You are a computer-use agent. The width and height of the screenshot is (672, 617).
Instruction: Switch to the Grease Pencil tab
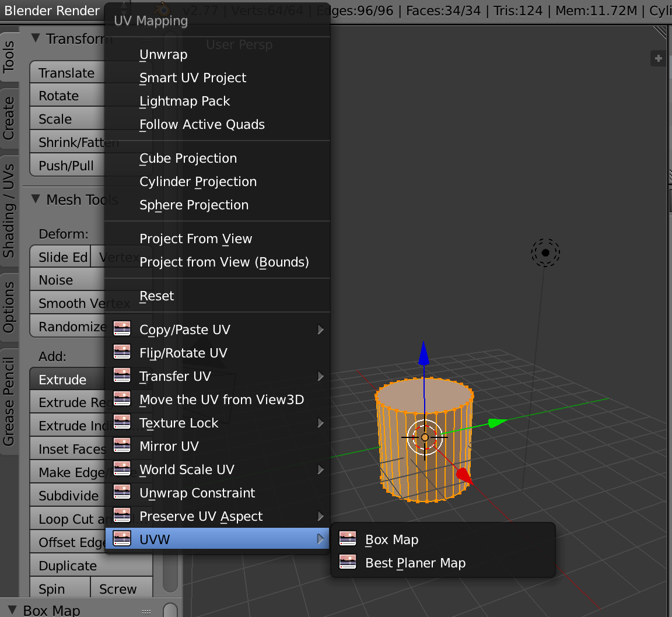[9, 401]
